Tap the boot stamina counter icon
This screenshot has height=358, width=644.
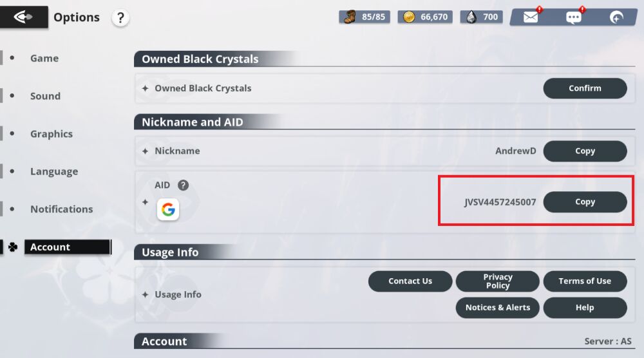350,17
